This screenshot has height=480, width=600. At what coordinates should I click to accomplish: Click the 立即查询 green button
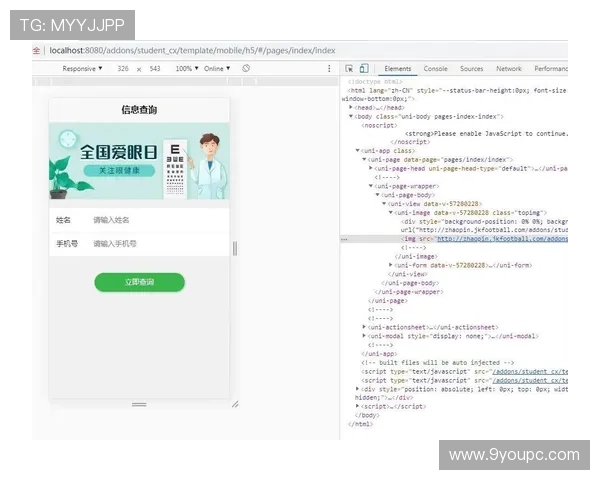[x=139, y=282]
